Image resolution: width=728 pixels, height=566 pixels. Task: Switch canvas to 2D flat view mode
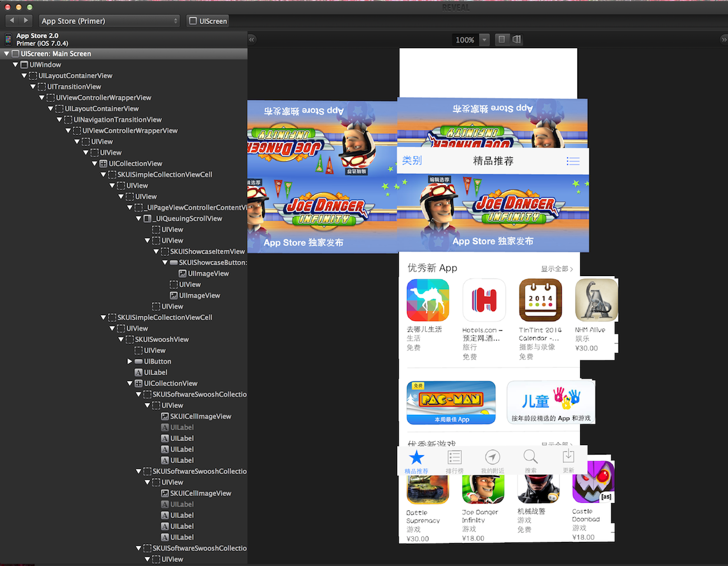tap(502, 39)
